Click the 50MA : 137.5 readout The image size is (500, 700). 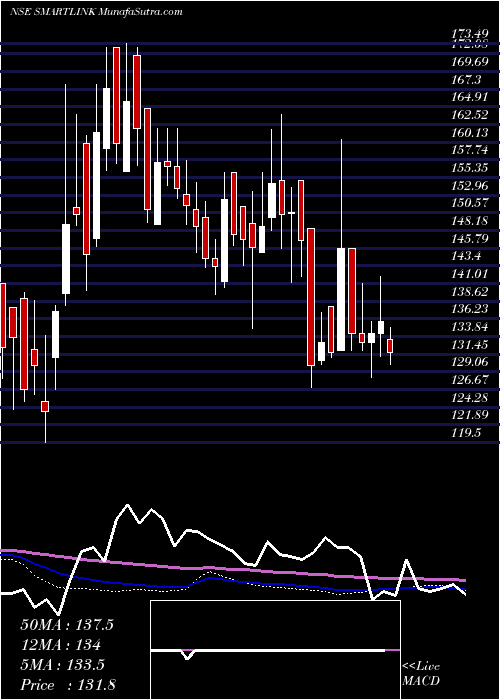coord(67,624)
